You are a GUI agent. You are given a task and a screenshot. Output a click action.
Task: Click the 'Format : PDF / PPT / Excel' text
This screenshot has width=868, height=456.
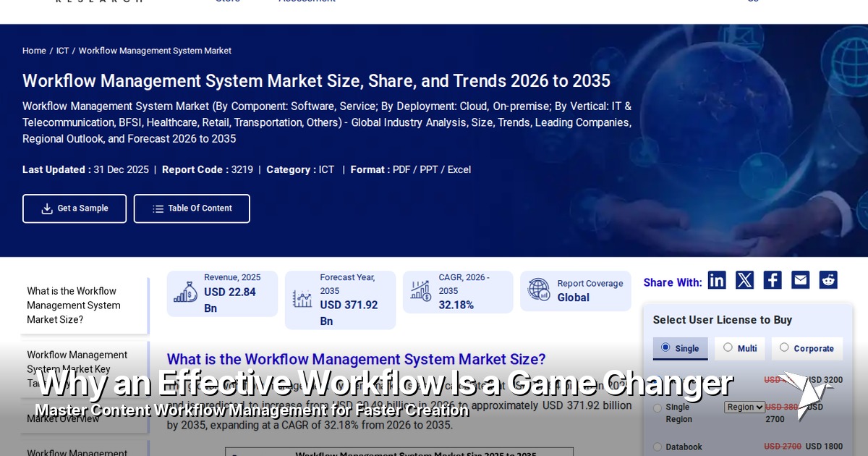[411, 169]
